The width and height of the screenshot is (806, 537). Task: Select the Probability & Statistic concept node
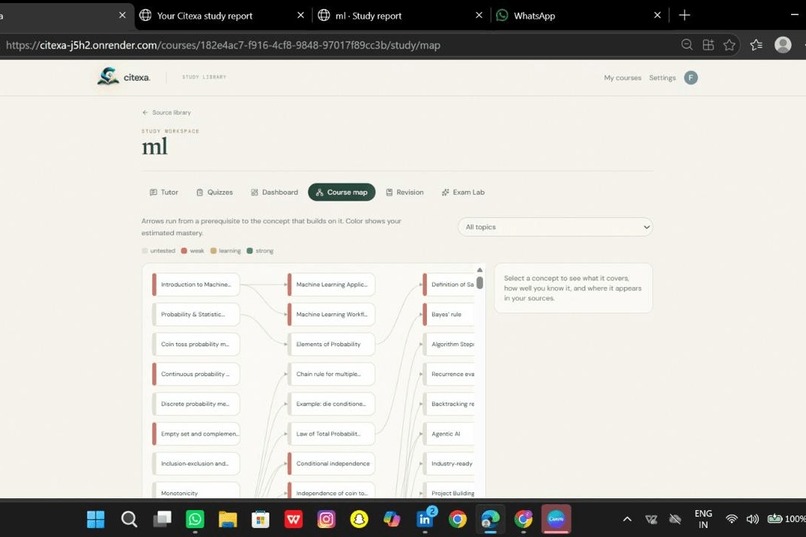pyautogui.click(x=196, y=314)
